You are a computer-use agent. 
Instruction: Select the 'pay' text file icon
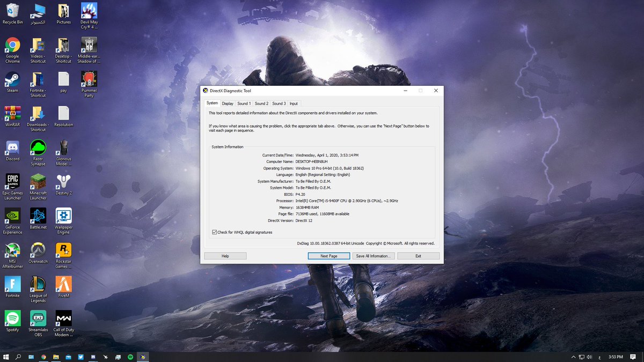(63, 83)
